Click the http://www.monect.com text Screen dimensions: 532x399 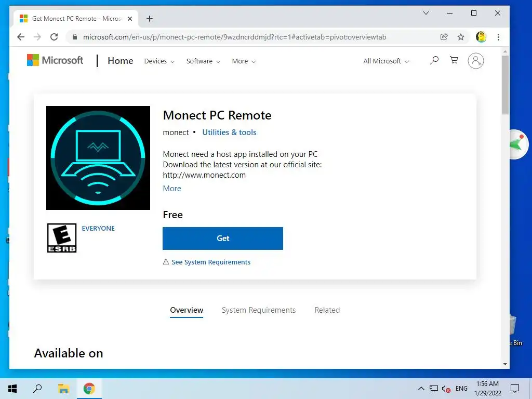[204, 175]
